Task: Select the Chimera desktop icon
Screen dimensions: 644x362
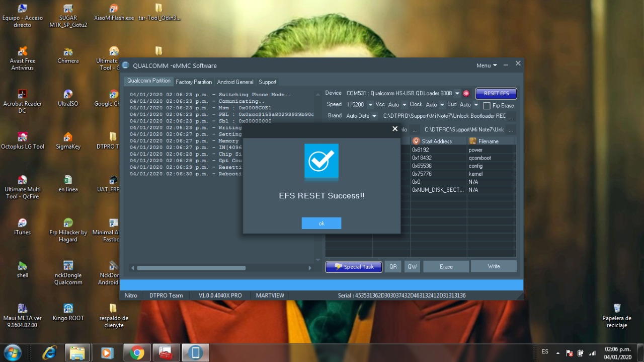Action: click(68, 55)
